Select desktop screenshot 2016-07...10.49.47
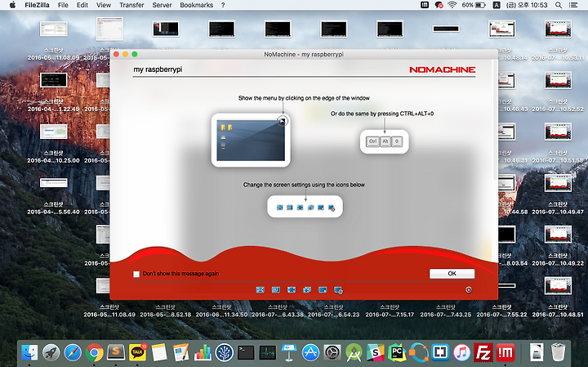The height and width of the screenshot is (367, 588). (558, 183)
